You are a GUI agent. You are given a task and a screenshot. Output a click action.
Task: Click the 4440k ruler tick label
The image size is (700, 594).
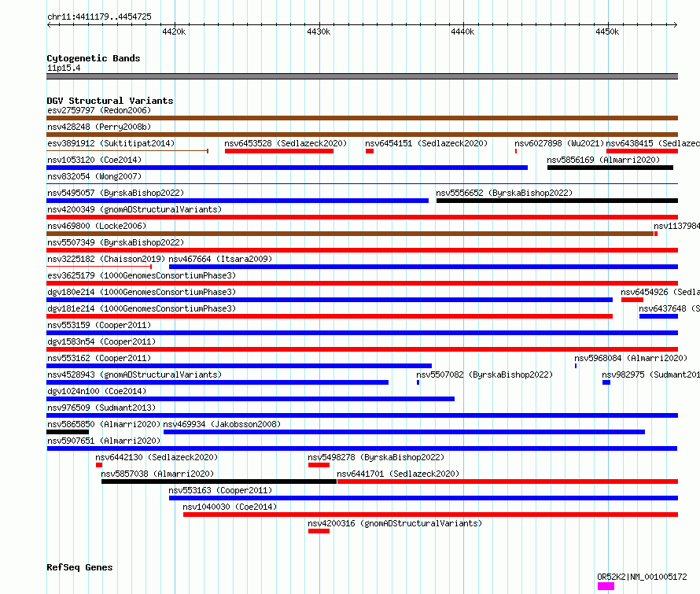(x=462, y=31)
